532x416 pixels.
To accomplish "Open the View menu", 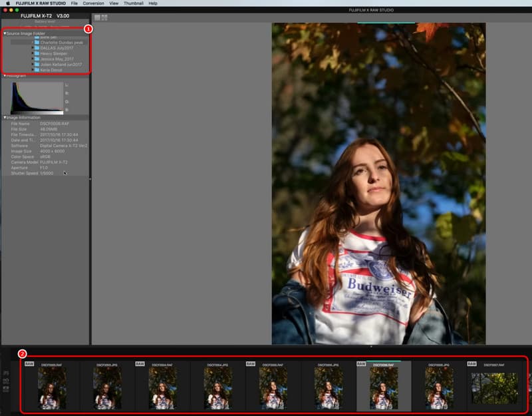I will tap(114, 3).
